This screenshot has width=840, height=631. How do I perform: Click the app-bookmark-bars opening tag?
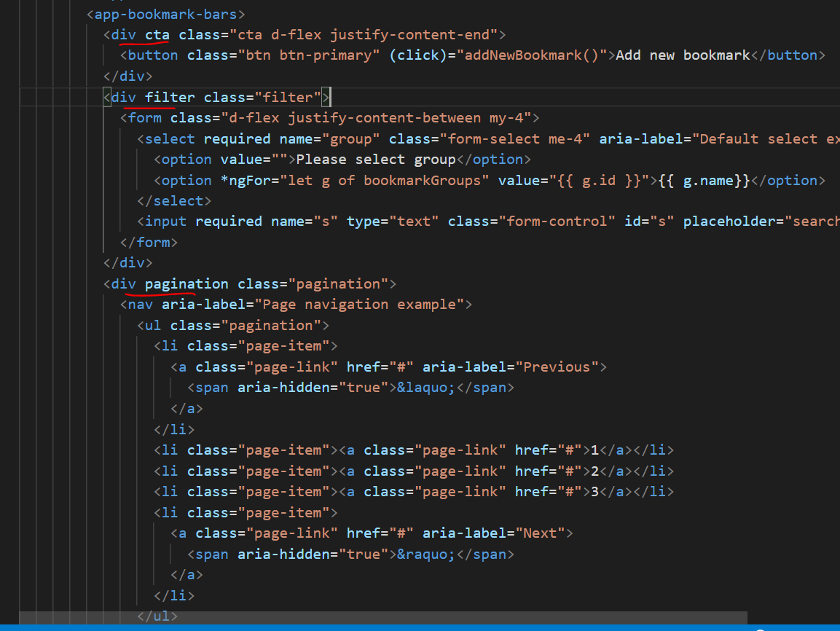[x=165, y=15]
